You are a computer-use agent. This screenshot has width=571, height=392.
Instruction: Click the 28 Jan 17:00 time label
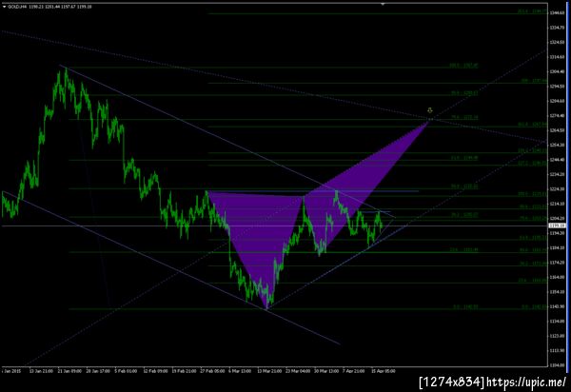click(x=98, y=371)
